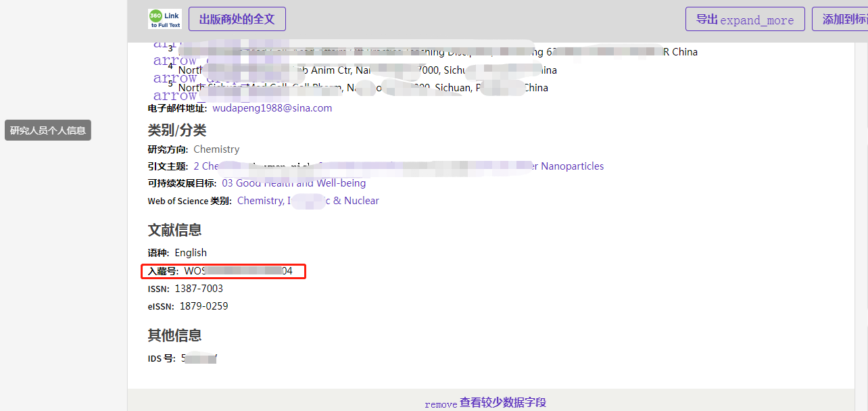The width and height of the screenshot is (868, 411).
Task: Expand affiliation 5 using its arrow
Action: 174,95
